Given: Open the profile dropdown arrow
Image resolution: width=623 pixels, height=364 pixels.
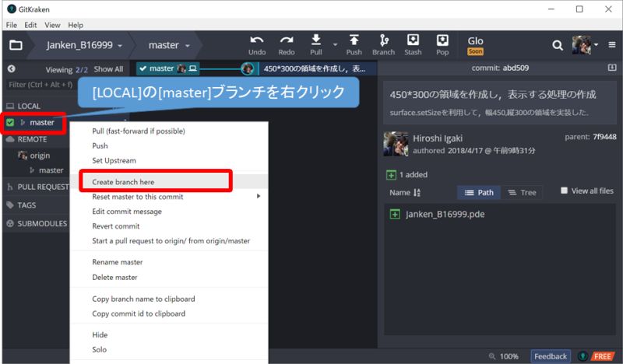Looking at the screenshot, I should [x=596, y=45].
